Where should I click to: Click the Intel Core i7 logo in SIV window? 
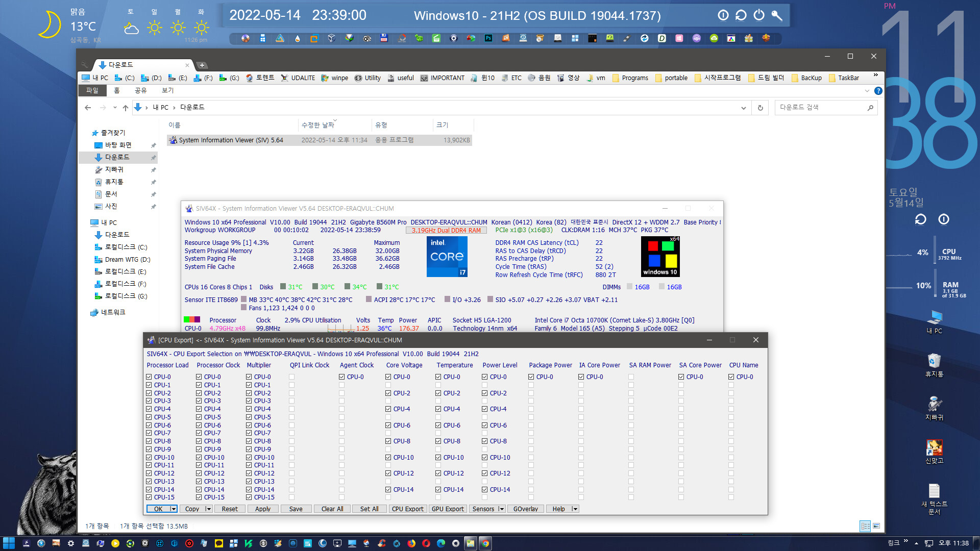click(447, 257)
